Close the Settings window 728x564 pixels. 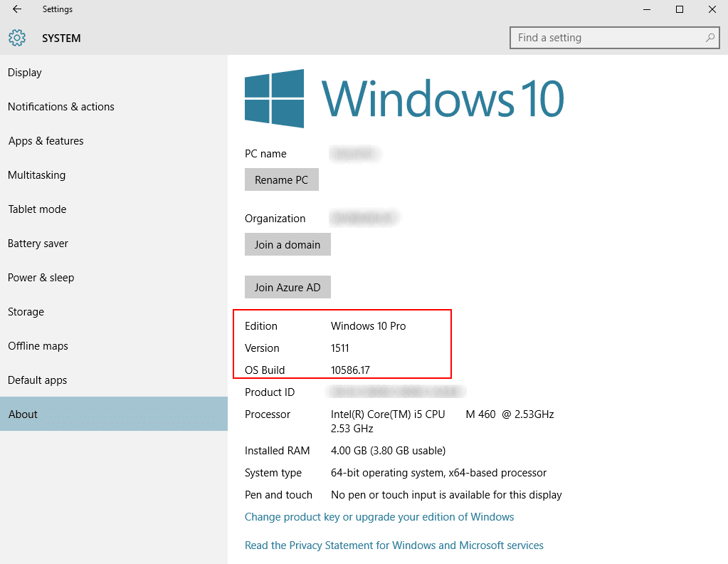[x=712, y=9]
